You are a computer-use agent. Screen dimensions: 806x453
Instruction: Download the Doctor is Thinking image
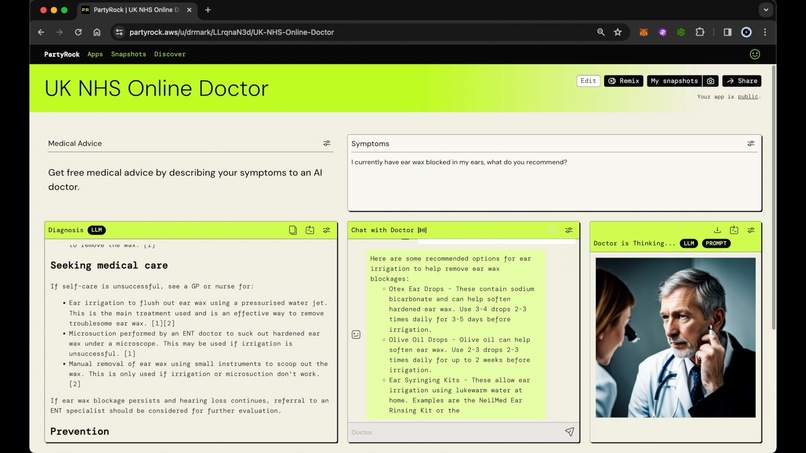pos(717,230)
